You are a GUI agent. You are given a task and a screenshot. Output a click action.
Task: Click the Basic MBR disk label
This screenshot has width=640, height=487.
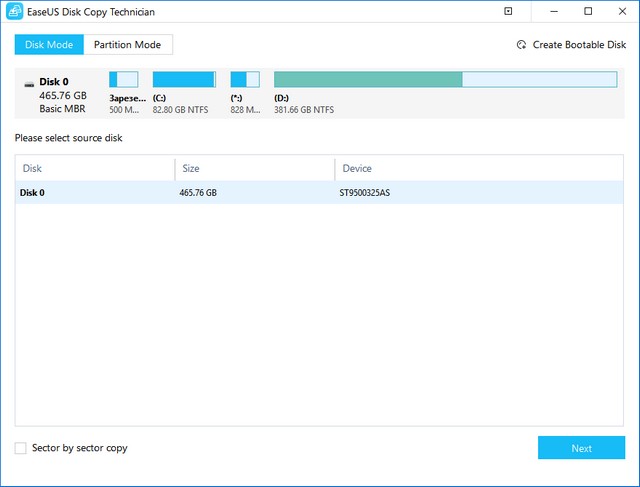62,109
